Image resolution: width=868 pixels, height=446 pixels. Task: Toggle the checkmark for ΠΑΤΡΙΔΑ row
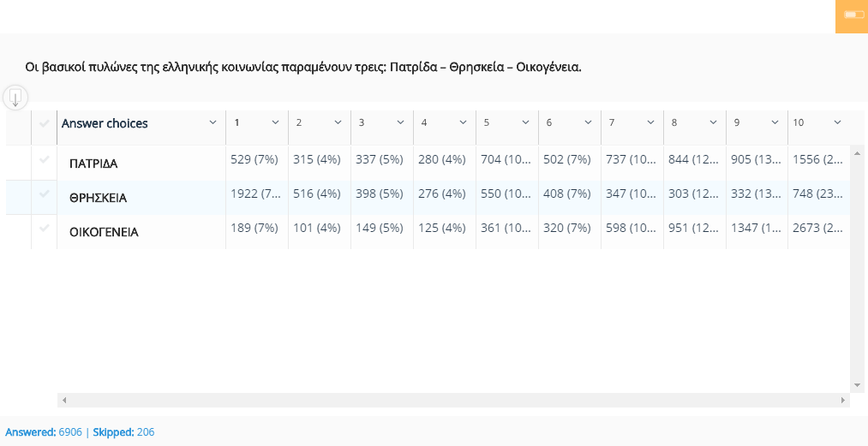coord(44,160)
